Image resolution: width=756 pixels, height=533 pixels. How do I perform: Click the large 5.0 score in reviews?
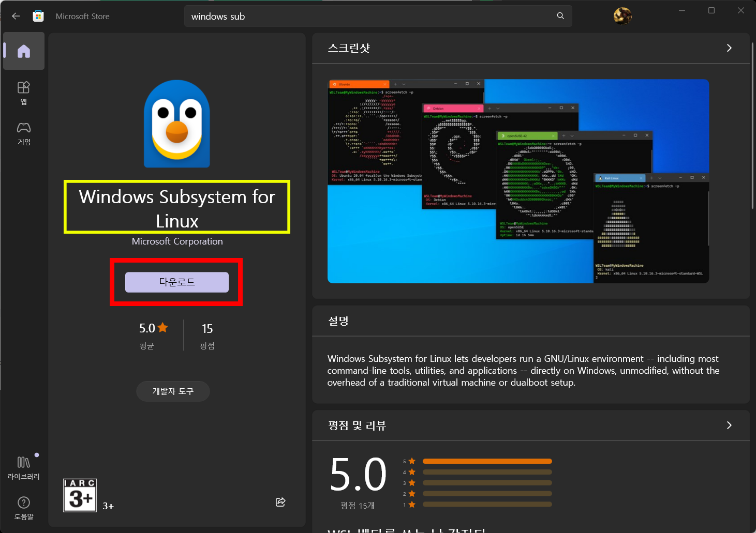pyautogui.click(x=358, y=474)
